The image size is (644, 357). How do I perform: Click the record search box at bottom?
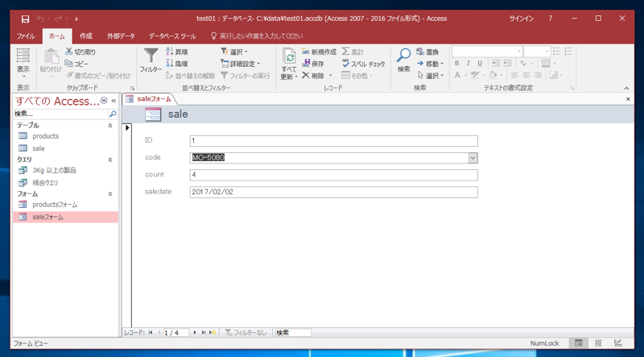[x=293, y=333]
